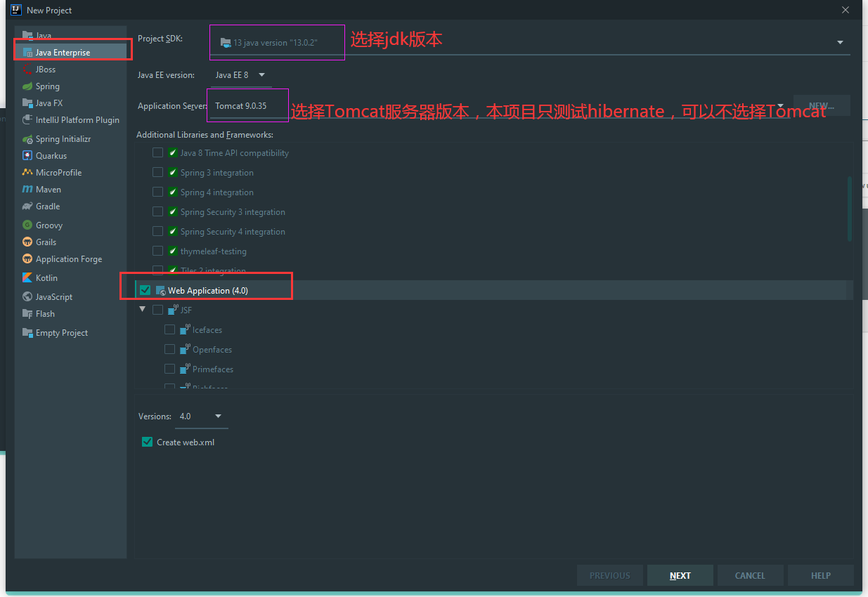Enable Java 8 Time API compatibility checkbox
The image size is (868, 597).
158,152
